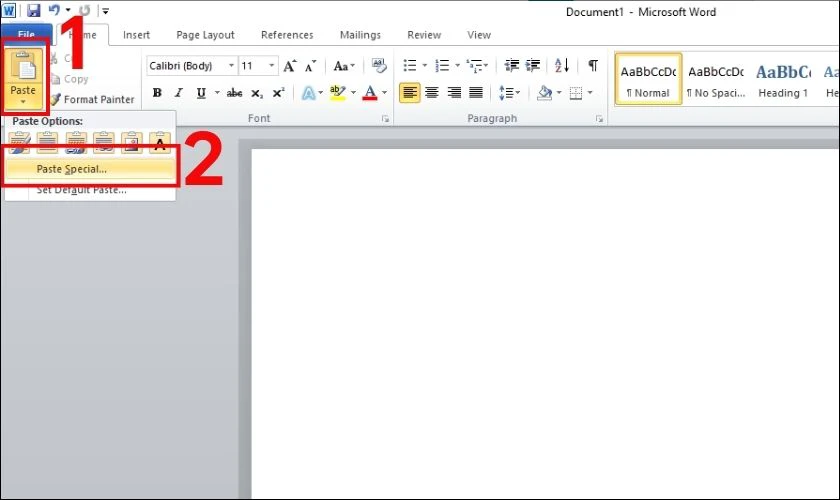The width and height of the screenshot is (840, 500).
Task: Choose the third paste option icon
Action: coord(76,142)
